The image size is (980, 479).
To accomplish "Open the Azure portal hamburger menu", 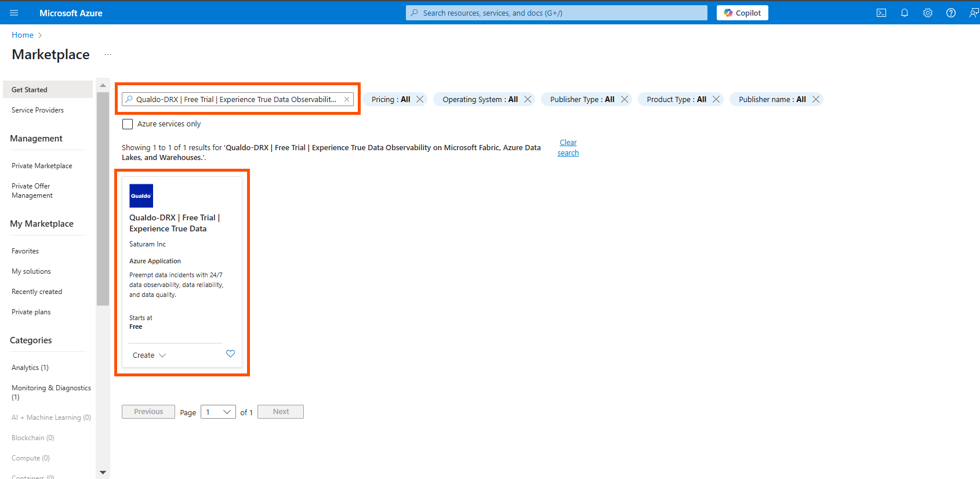I will (14, 13).
